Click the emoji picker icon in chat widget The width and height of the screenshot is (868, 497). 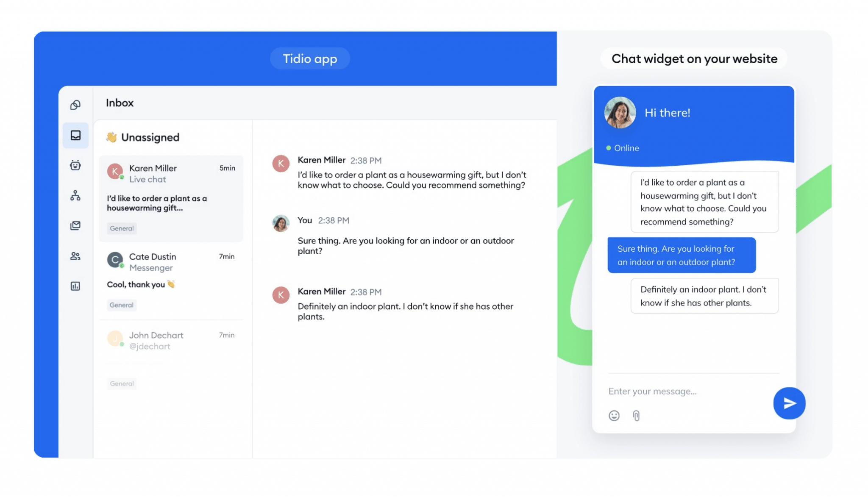(x=613, y=415)
